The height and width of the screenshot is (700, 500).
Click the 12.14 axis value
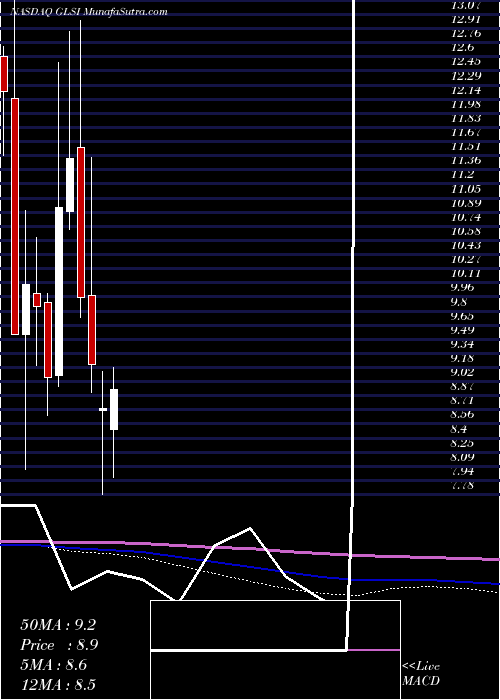click(x=466, y=90)
